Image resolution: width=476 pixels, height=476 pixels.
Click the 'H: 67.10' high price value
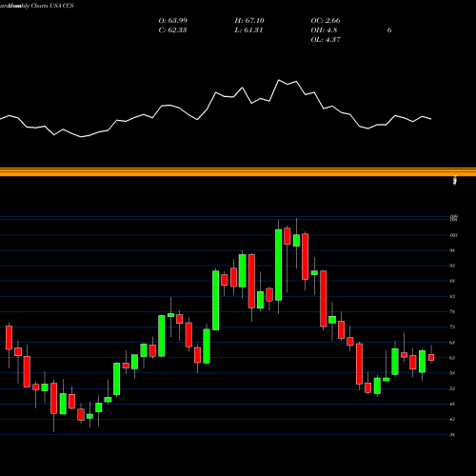(x=249, y=21)
